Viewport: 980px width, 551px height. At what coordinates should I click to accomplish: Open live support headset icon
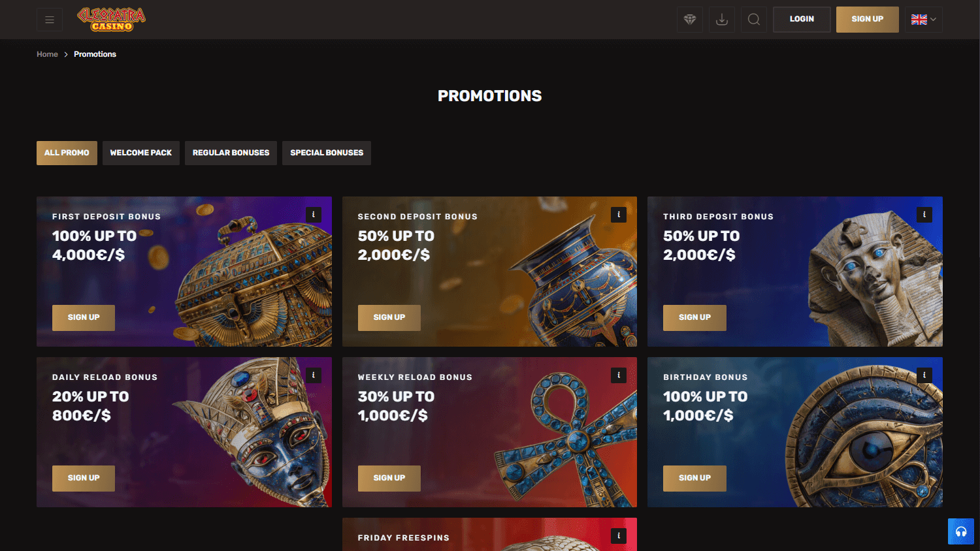click(x=961, y=531)
